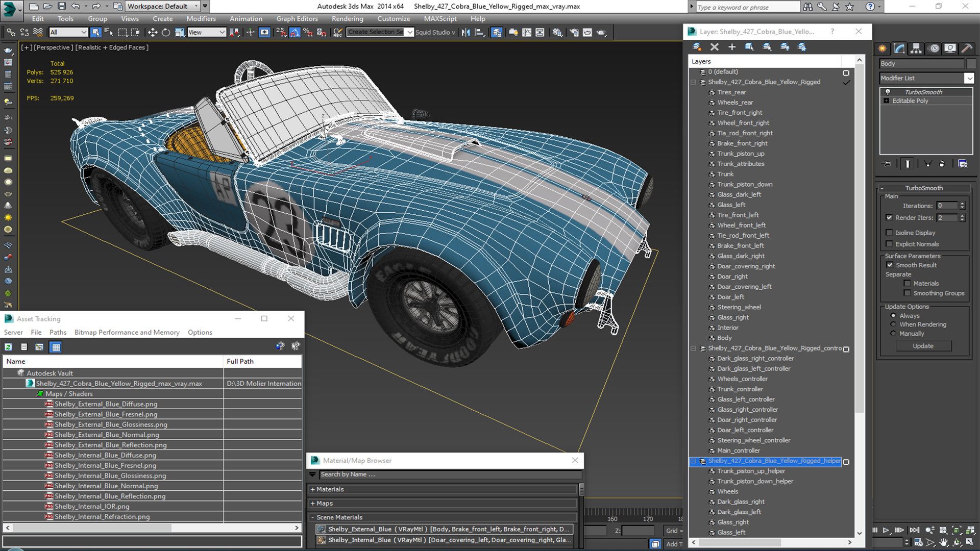Screen dimensions: 980x551
Task: Expand the Maps section in Material Browser
Action: click(x=443, y=503)
